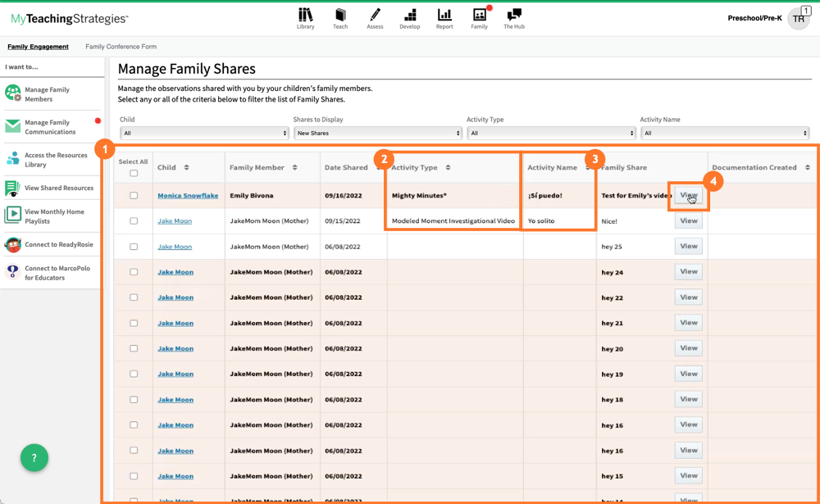Open the Report section
Viewport: 820px width, 504px height.
[x=444, y=18]
